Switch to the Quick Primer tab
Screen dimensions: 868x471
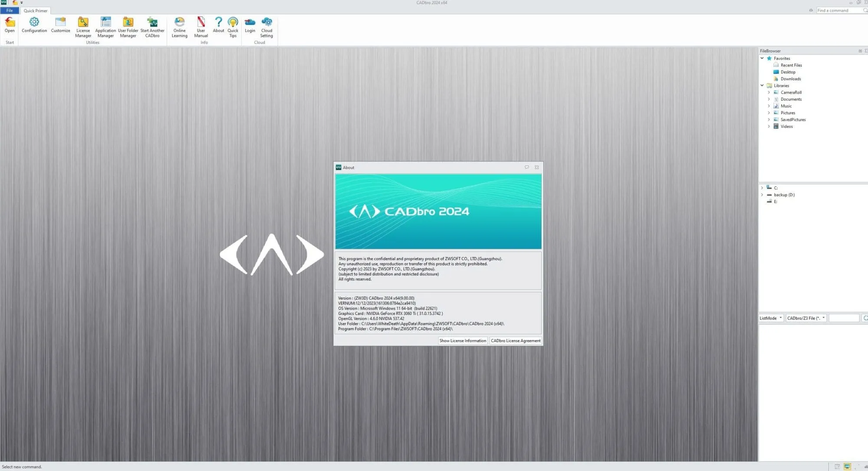coord(35,10)
